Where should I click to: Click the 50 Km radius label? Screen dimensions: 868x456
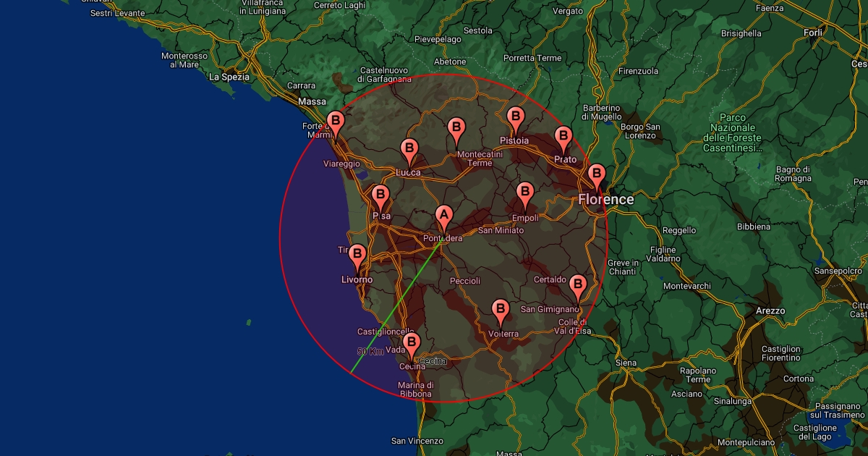(370, 352)
